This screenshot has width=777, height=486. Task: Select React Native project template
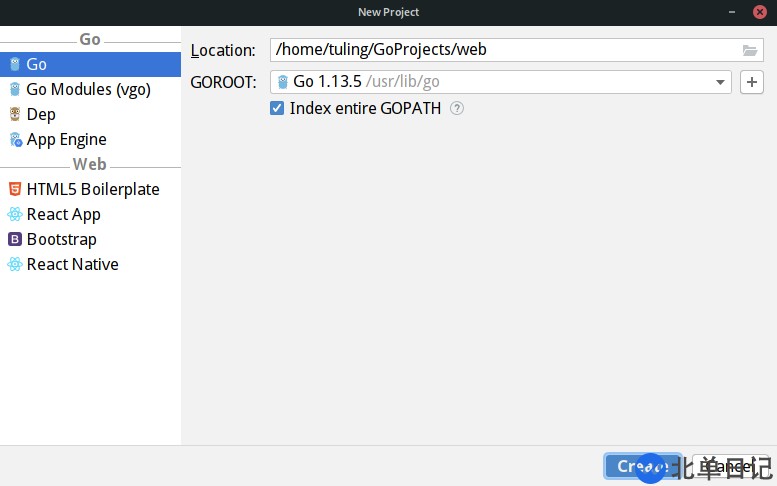(x=72, y=264)
